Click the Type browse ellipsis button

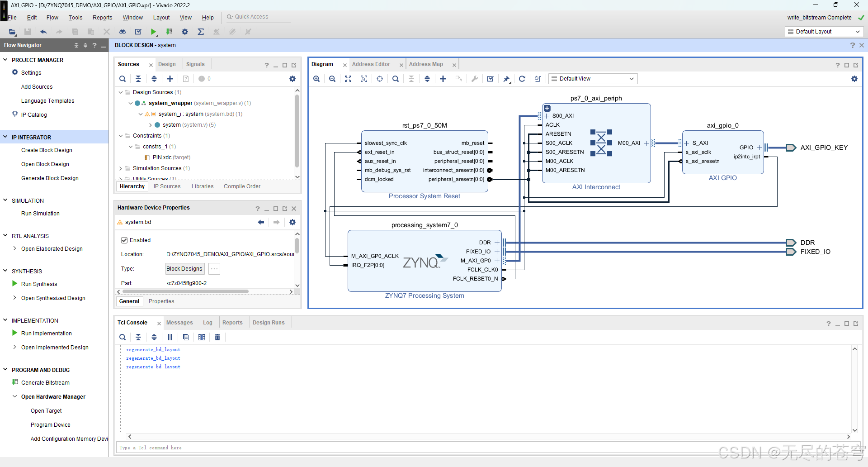coord(214,269)
